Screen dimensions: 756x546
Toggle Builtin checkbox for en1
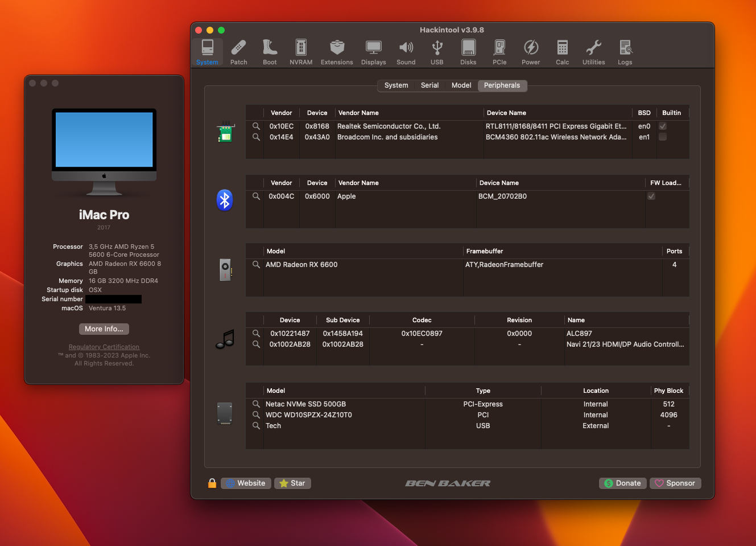[x=663, y=137]
